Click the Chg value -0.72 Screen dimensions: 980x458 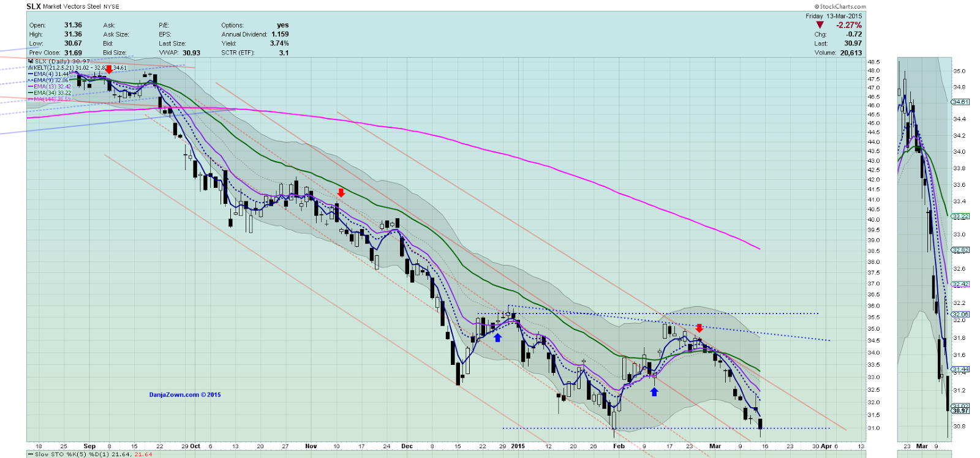(854, 34)
